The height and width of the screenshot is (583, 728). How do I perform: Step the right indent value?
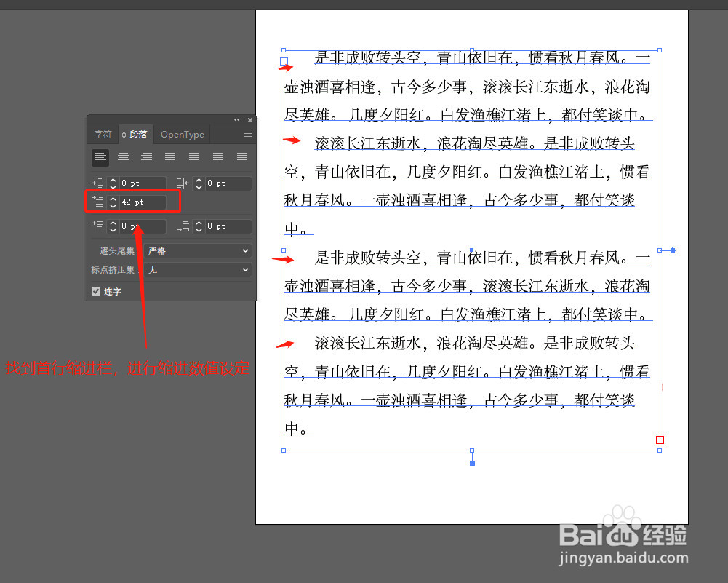click(x=199, y=183)
